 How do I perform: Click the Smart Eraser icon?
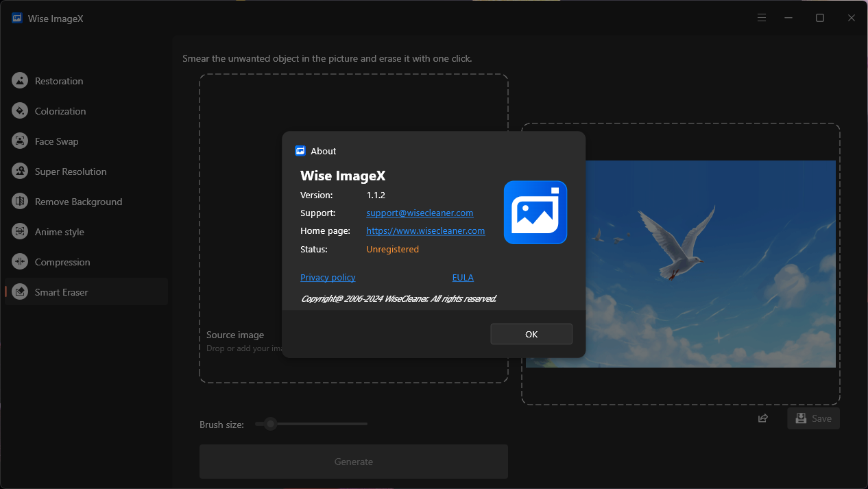(x=20, y=292)
